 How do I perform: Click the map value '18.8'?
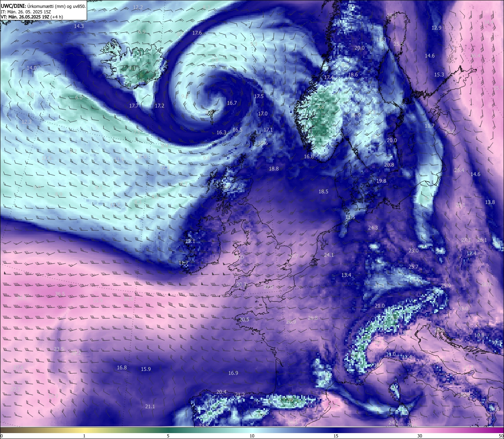coord(274,169)
